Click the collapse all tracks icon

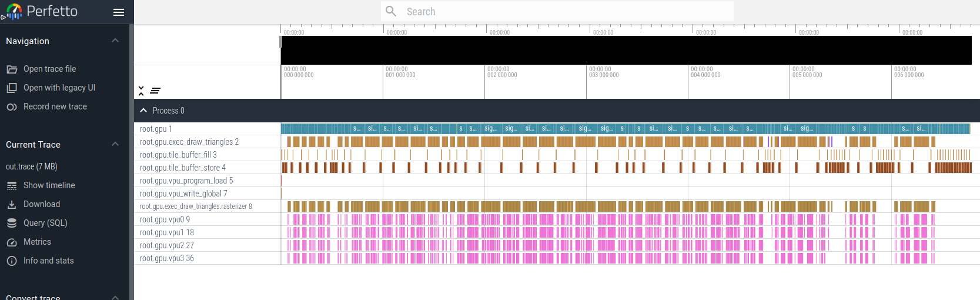pyautogui.click(x=141, y=91)
